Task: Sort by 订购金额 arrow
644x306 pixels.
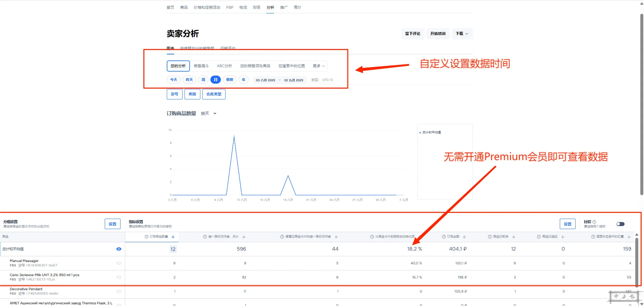Action: [464, 237]
